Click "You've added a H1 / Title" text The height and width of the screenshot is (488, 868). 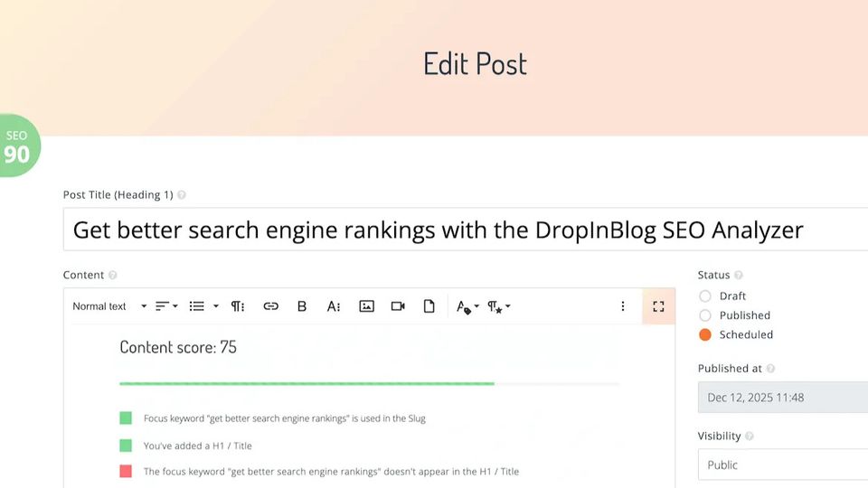[x=198, y=446]
